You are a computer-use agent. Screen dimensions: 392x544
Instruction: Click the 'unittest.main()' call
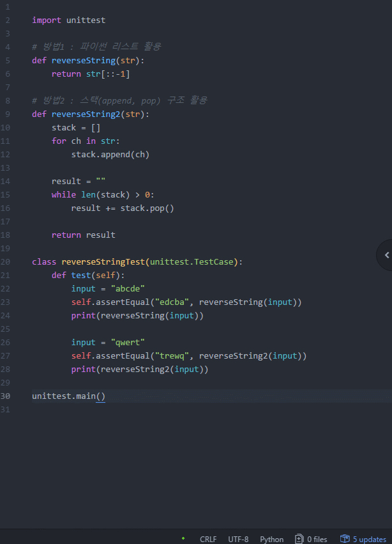click(68, 396)
